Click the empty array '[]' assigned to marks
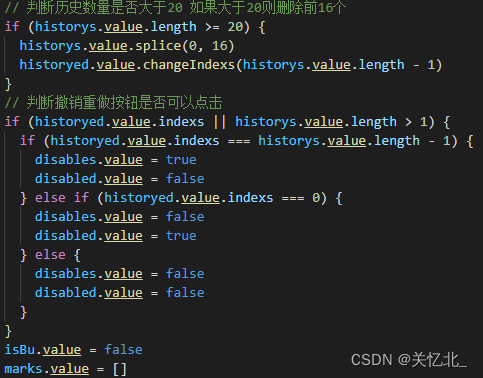This screenshot has height=378, width=483. [120, 369]
